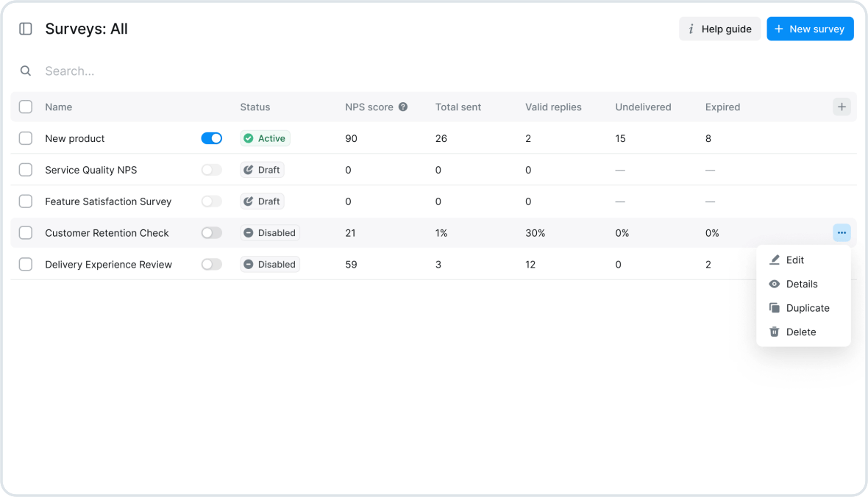This screenshot has width=868, height=497.
Task: Click the Valid replies 30% cell
Action: coord(536,233)
